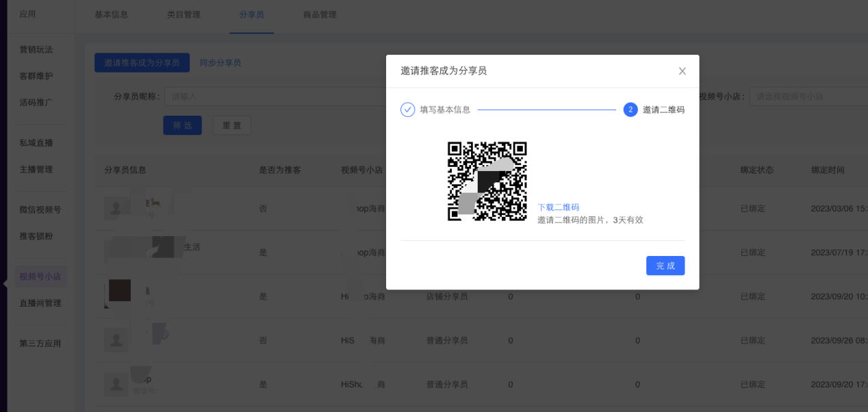Click the 邀请推客成为分享员 button
868x412 pixels.
pos(142,62)
